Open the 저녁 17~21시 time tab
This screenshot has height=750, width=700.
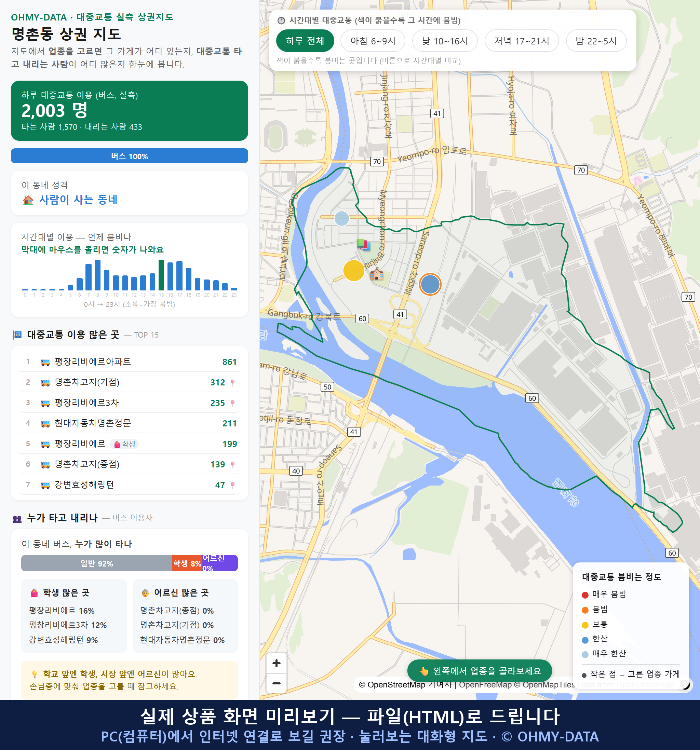[522, 41]
